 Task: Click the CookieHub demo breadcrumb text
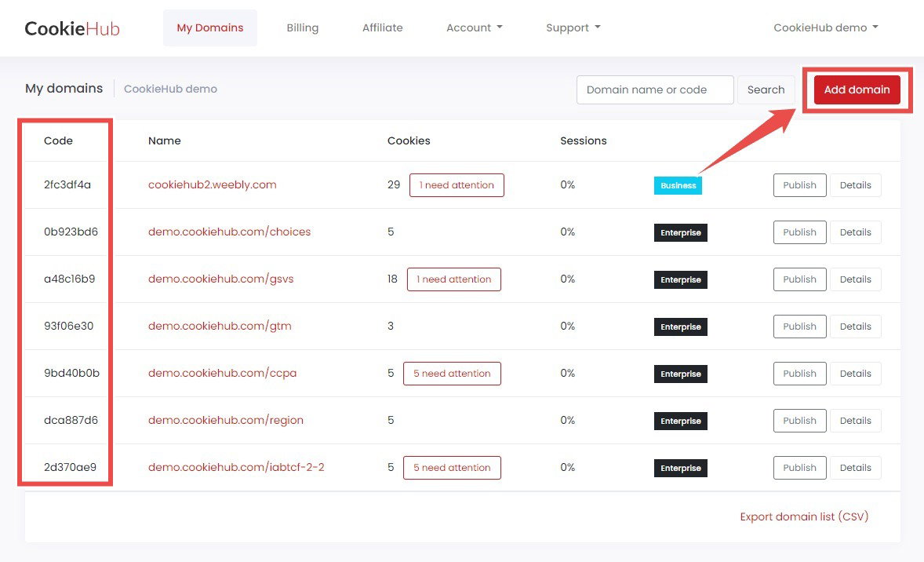[170, 89]
